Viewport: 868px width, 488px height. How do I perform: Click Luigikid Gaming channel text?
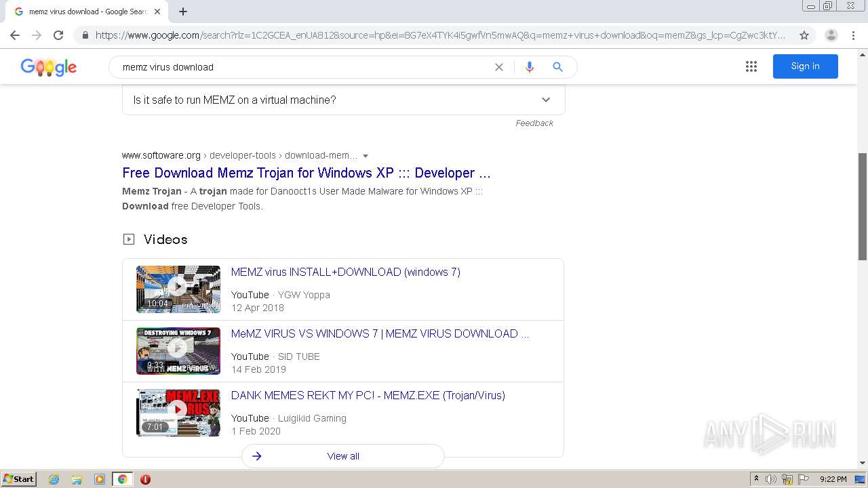(312, 418)
